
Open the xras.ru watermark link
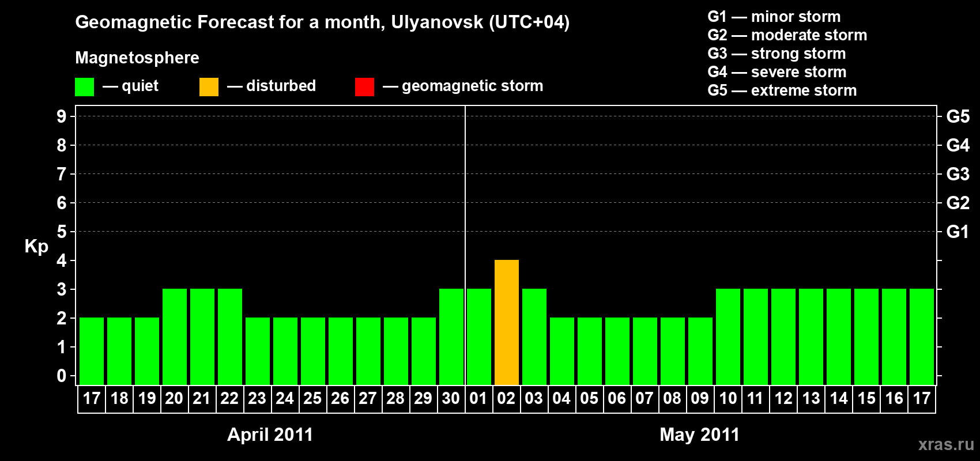(945, 444)
